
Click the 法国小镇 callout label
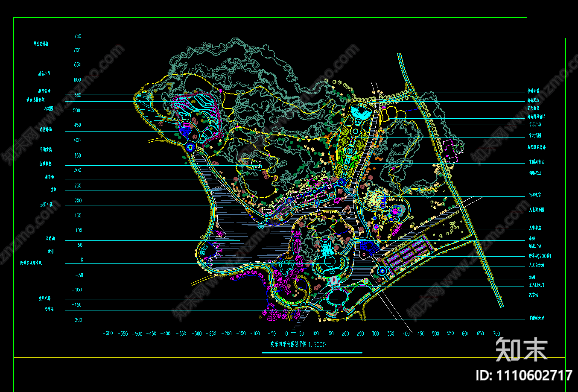[46, 205]
